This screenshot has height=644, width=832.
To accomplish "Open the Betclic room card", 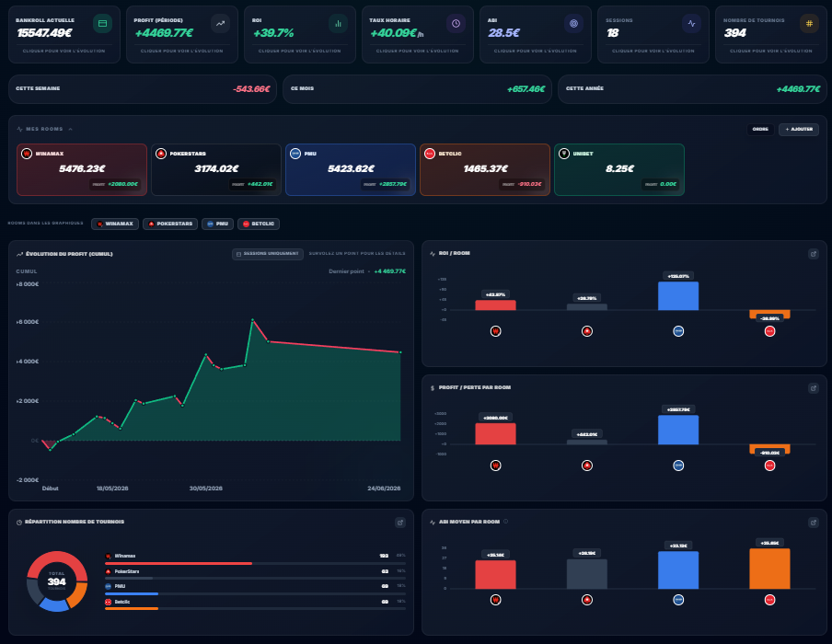I will 485,170.
